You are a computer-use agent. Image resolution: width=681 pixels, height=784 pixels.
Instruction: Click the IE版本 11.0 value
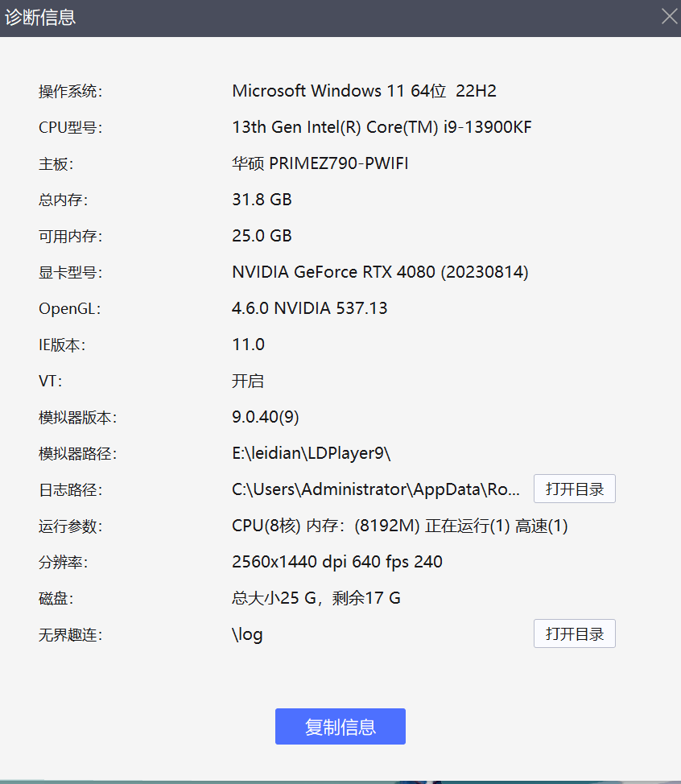[248, 345]
